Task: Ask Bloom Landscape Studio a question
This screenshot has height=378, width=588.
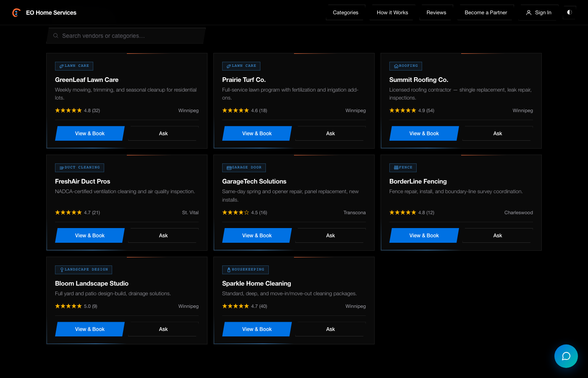Action: (x=163, y=329)
